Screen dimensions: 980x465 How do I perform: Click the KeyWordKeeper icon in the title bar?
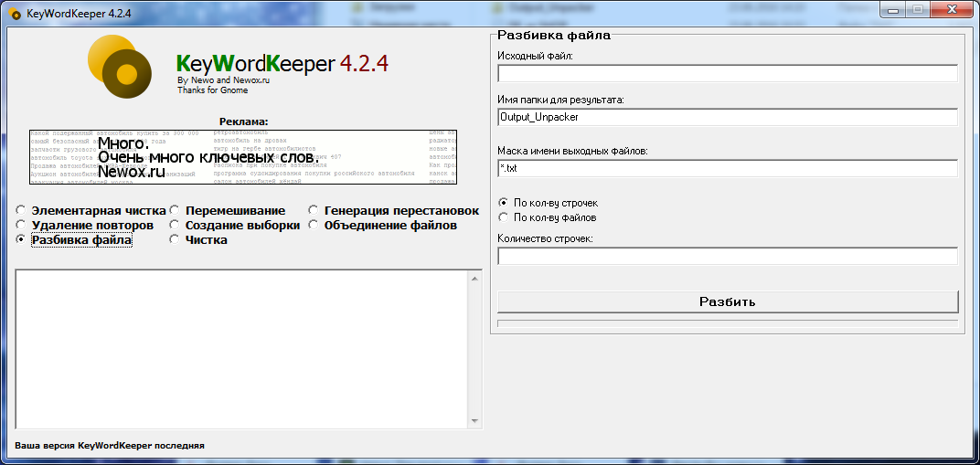(15, 14)
